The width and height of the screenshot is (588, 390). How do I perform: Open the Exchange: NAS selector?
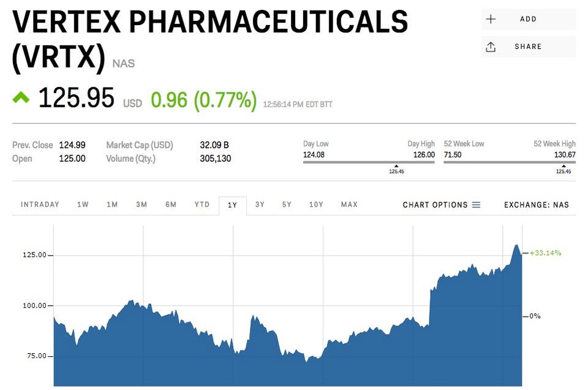click(537, 205)
